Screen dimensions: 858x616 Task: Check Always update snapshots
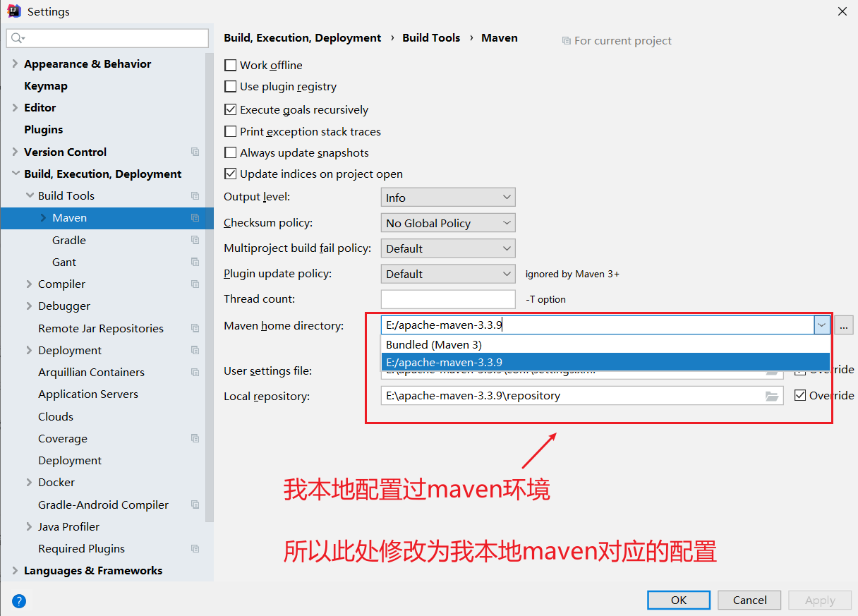pos(230,152)
